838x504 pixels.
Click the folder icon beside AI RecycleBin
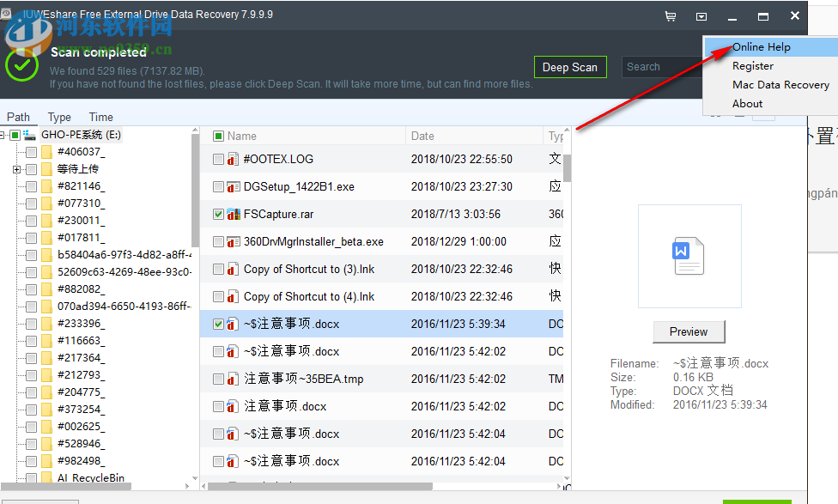click(x=47, y=478)
